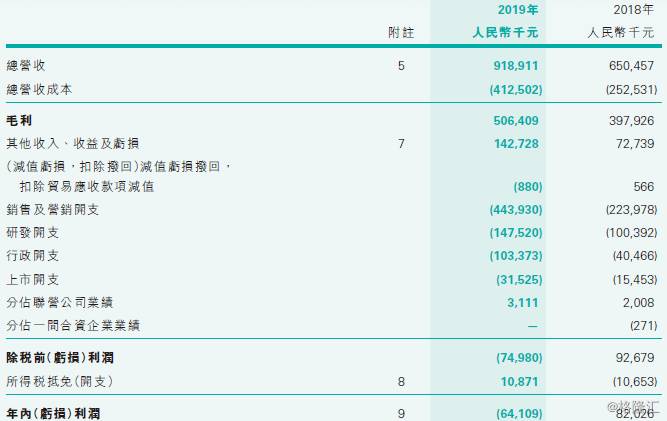Click the 扣除貿易應收款項減值 label line
Image resolution: width=667 pixels, height=421 pixels.
(87, 186)
